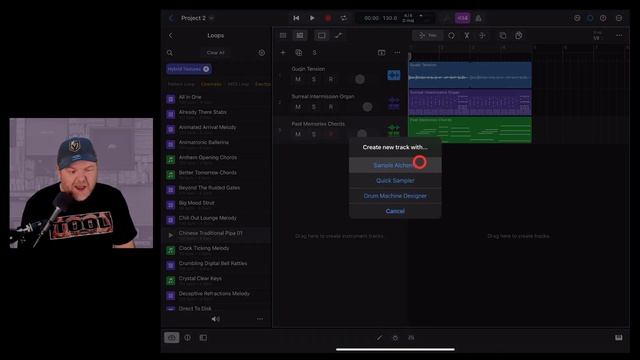Toggle the Browser button in bottom bar
The image size is (640, 360).
[x=171, y=338]
